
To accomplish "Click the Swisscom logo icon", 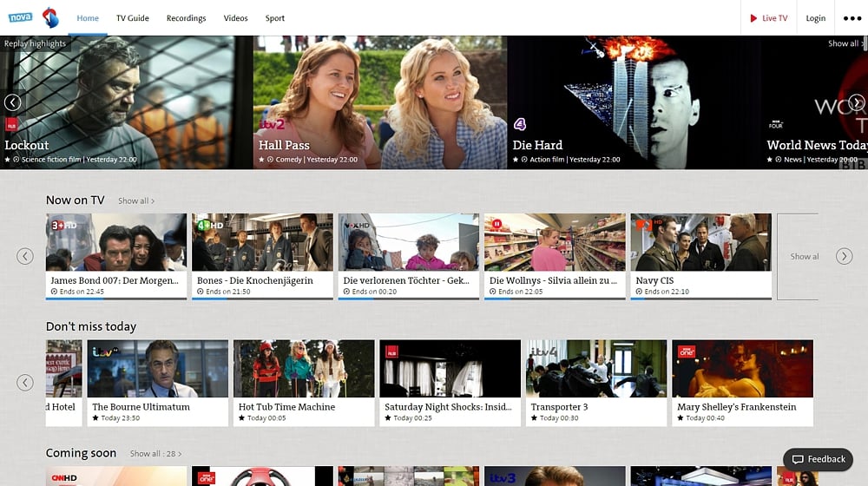I will [50, 17].
